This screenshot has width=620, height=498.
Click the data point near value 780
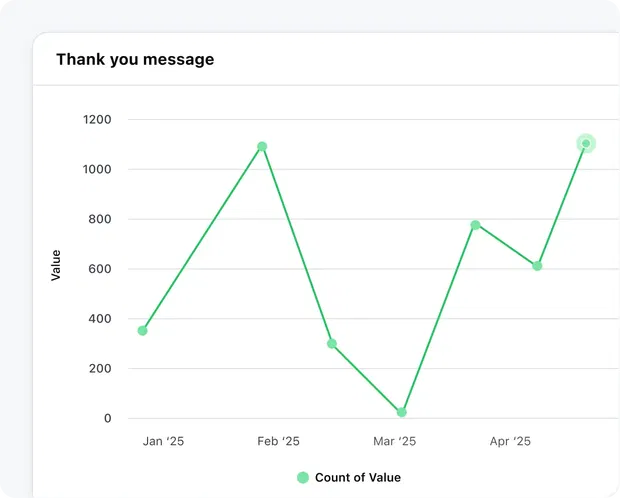coord(475,225)
